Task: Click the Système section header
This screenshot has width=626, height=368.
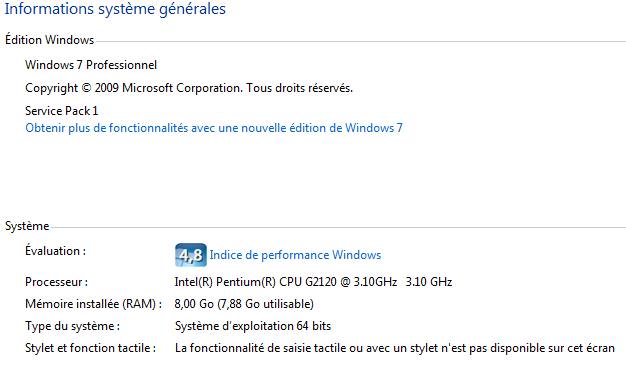Action: (x=27, y=226)
